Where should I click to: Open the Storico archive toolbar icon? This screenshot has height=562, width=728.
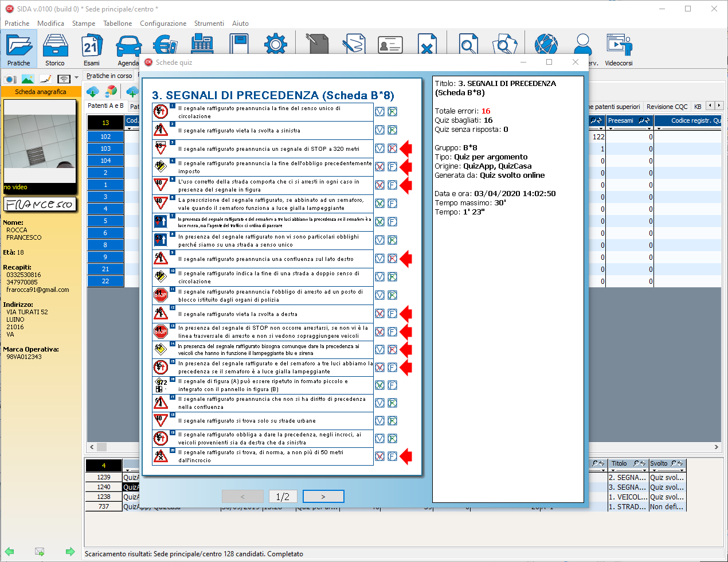tap(55, 49)
